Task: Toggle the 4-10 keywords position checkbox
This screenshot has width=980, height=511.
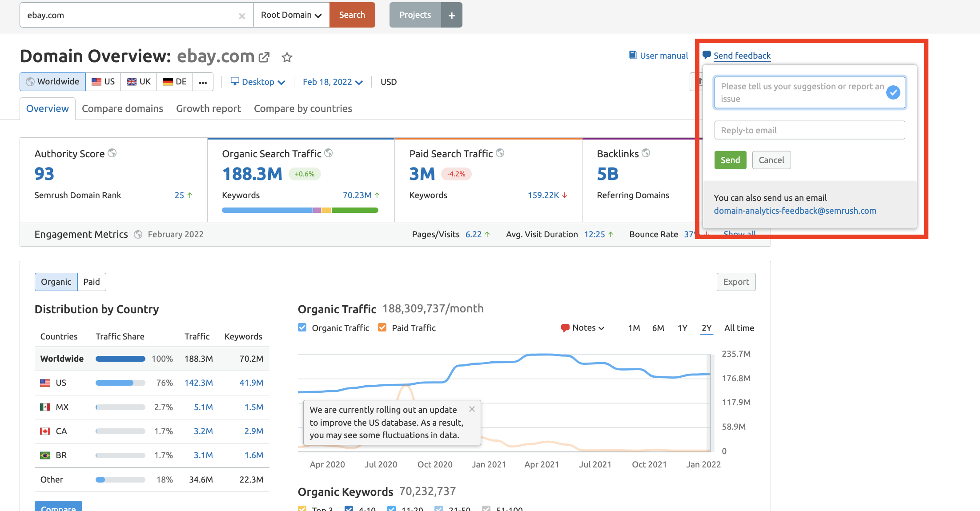Action: (x=349, y=508)
